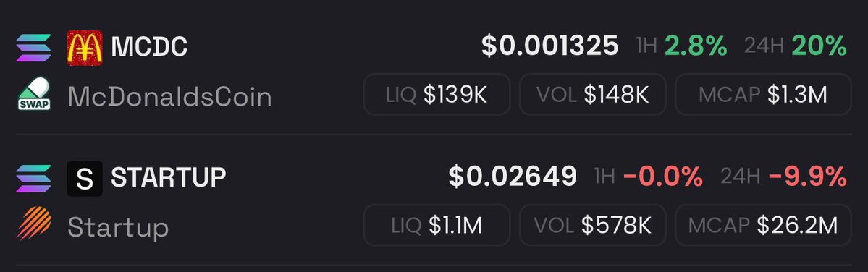Select the Startup token name text
Viewport: 868px width, 272px height.
118,229
